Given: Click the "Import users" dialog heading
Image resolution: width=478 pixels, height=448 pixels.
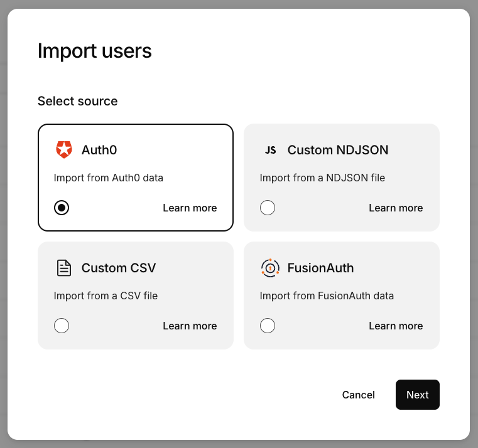Looking at the screenshot, I should pos(94,51).
